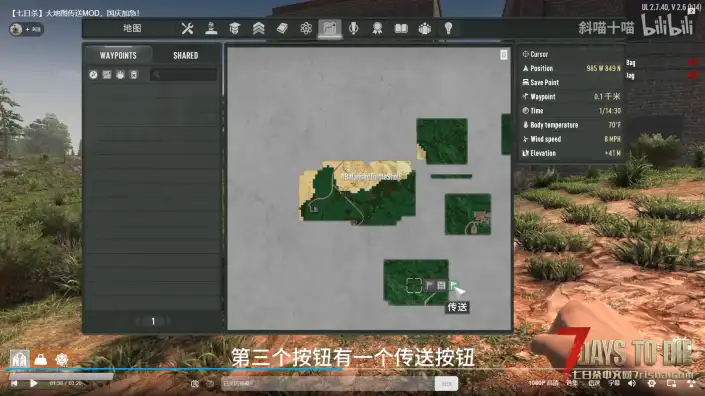
Task: Open the Players tab with the group icon
Action: (x=424, y=28)
